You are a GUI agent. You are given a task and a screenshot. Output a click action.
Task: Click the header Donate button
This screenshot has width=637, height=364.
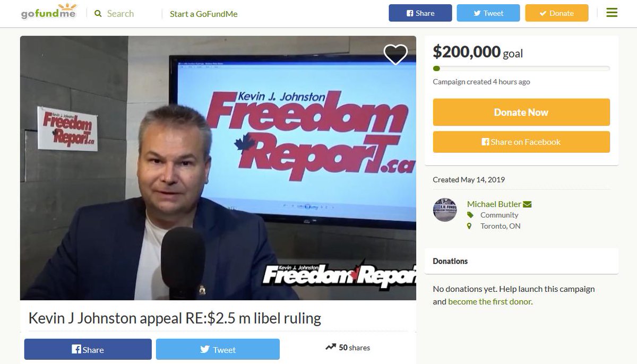[x=557, y=13]
